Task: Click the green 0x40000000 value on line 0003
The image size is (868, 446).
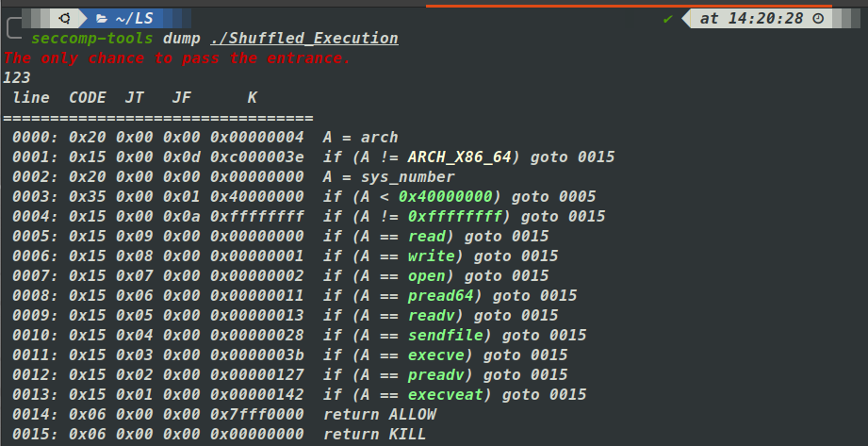Action: pos(445,196)
